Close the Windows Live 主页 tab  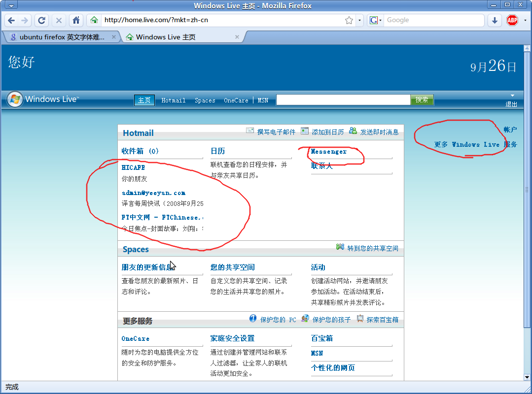click(237, 37)
